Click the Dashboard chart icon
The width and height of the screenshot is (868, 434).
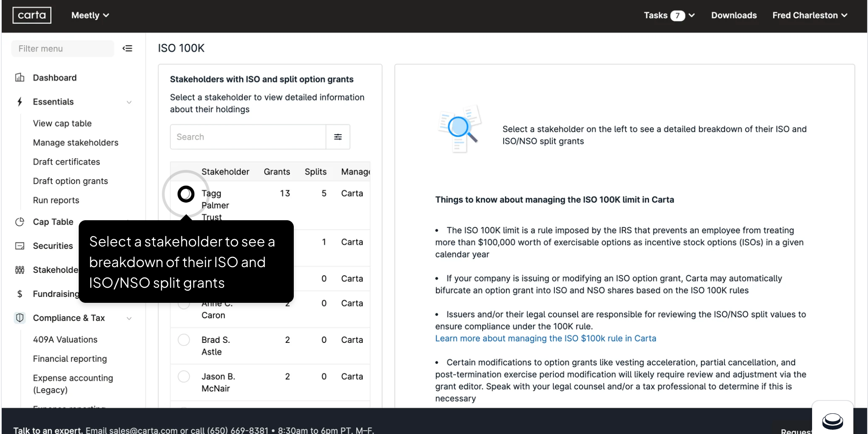[20, 77]
